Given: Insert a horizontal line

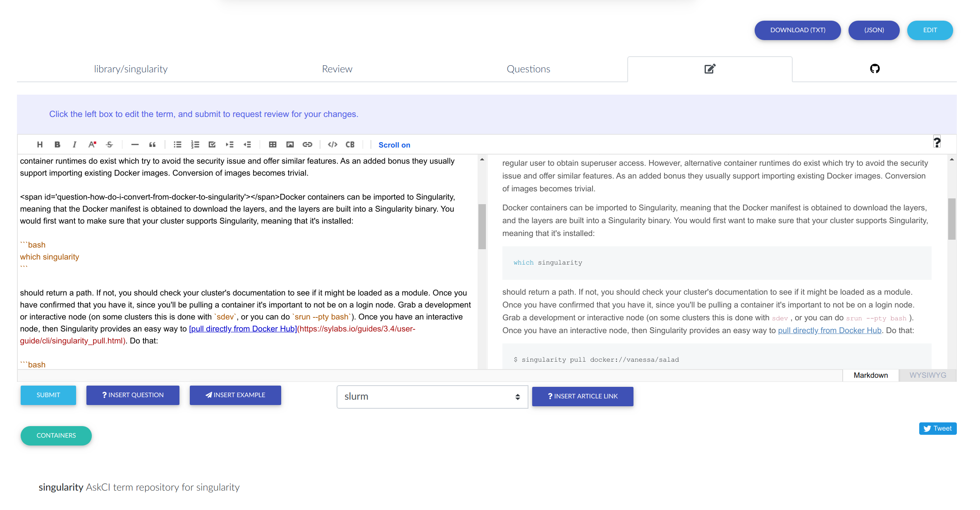Looking at the screenshot, I should pyautogui.click(x=135, y=145).
